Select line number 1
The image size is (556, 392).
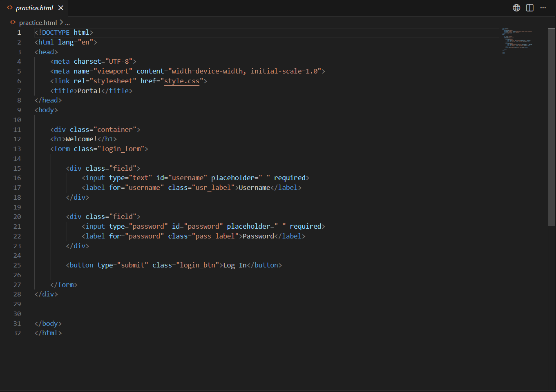click(x=19, y=32)
